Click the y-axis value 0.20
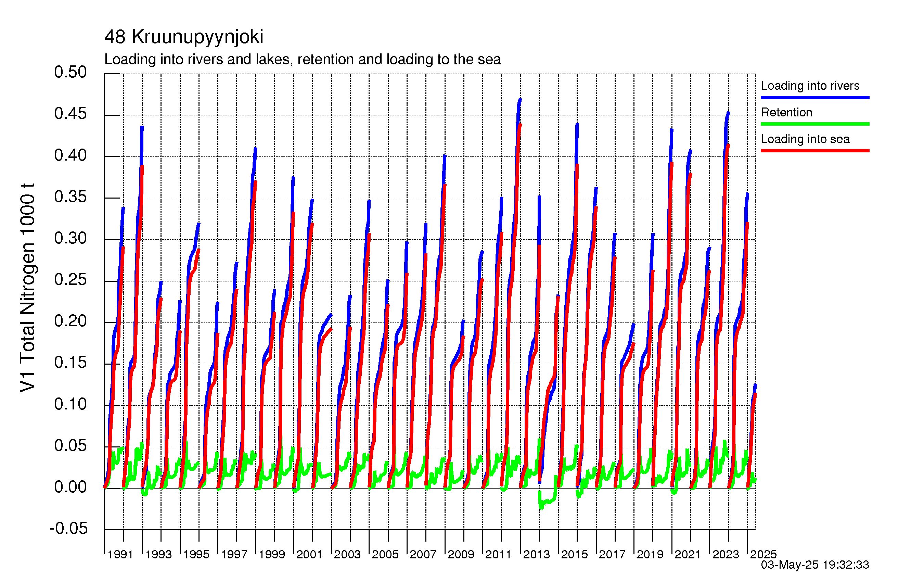The height and width of the screenshot is (582, 924). tap(70, 321)
